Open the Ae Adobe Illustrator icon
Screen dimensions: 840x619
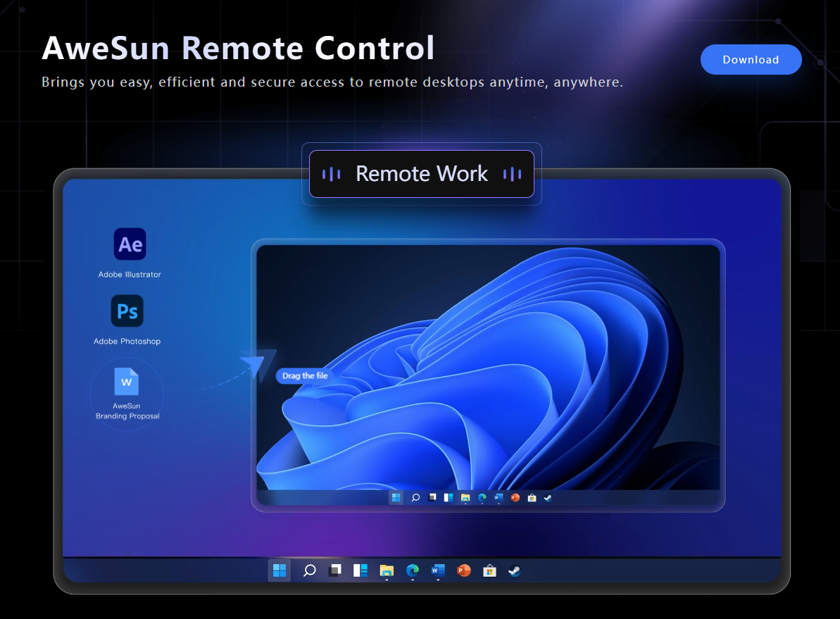point(130,244)
